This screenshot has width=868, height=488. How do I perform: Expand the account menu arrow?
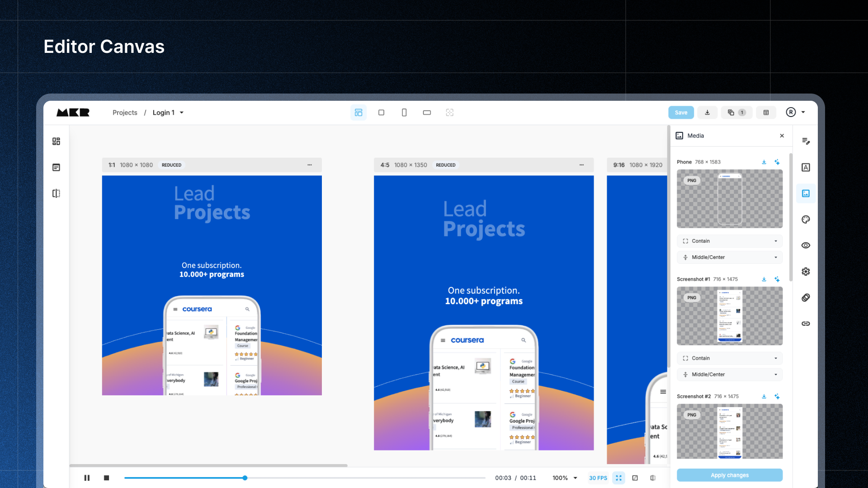coord(803,112)
